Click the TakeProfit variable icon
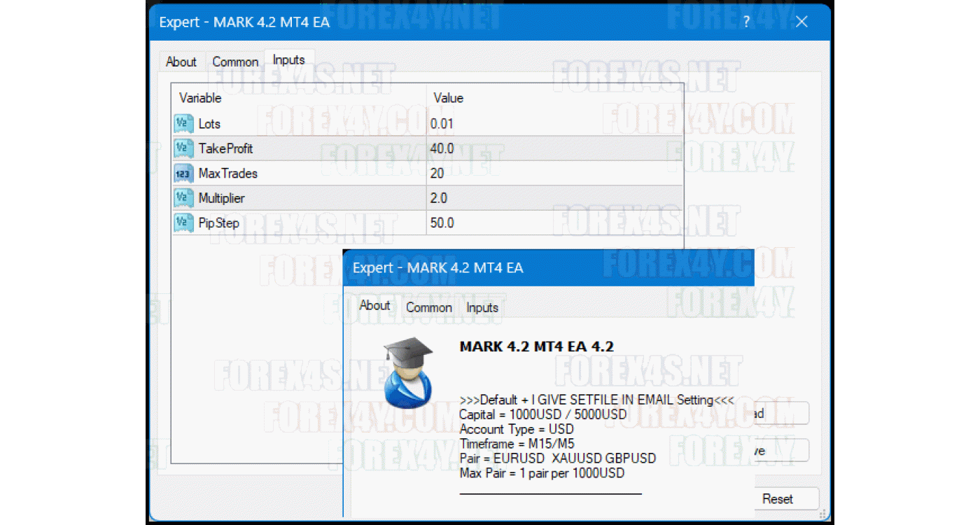Screen dimensions: 980x525 (183, 148)
